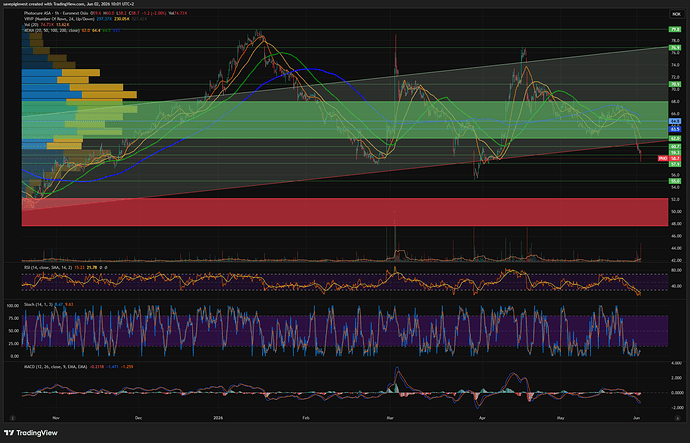Click the -2.000 MACD axis value
The image size is (690, 443).
[676, 408]
